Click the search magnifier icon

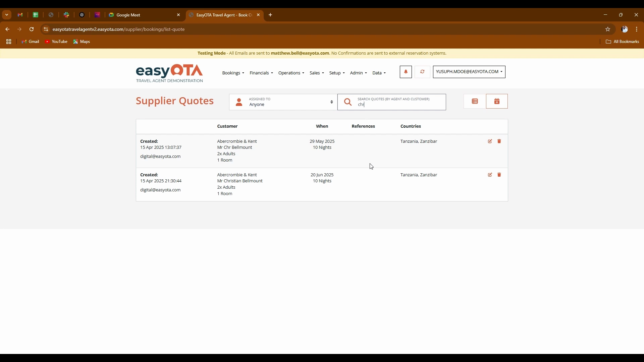click(x=348, y=102)
